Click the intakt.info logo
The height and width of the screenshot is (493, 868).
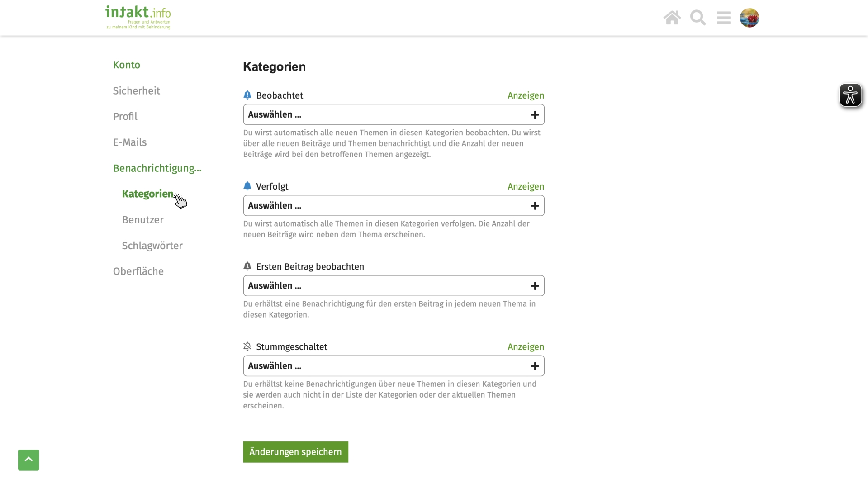[x=138, y=18]
